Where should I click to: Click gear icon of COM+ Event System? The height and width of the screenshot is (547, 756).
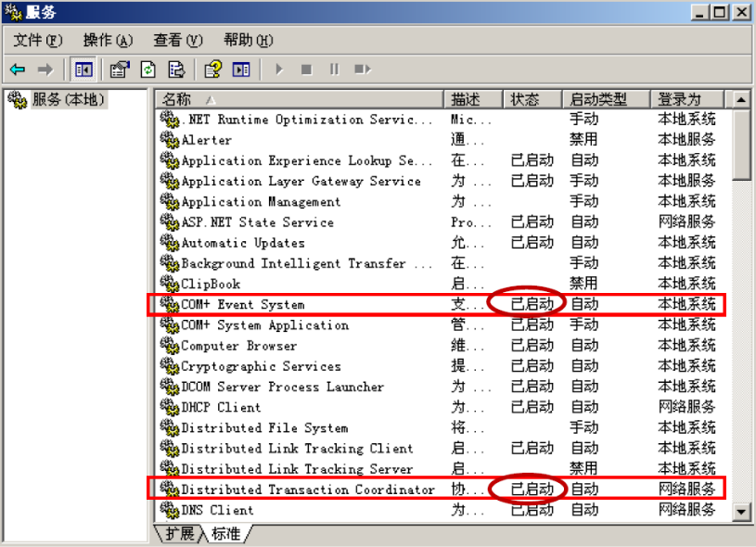tap(169, 304)
